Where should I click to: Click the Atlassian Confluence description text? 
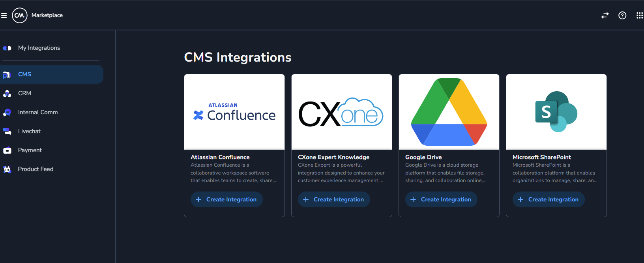(x=234, y=173)
